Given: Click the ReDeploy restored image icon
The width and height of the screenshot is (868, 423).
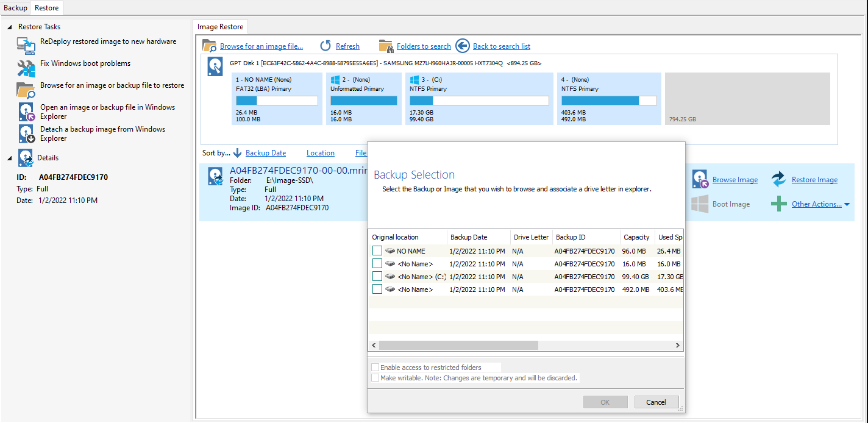Looking at the screenshot, I should [26, 46].
